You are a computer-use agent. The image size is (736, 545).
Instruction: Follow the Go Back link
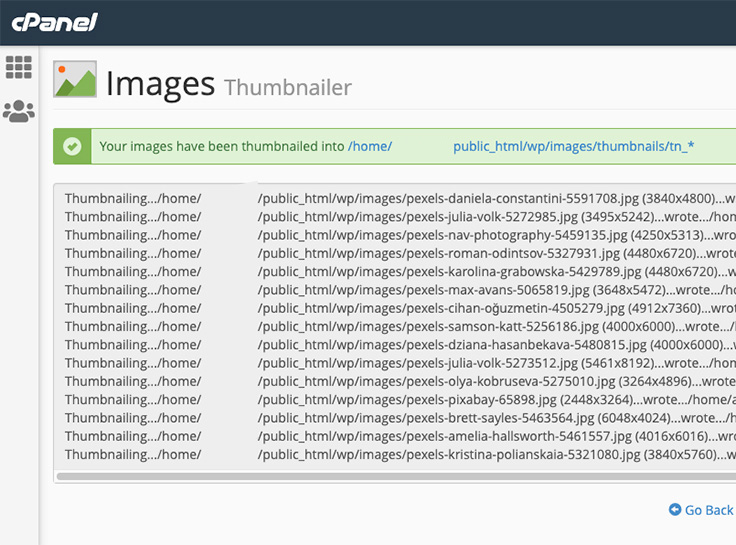[708, 510]
